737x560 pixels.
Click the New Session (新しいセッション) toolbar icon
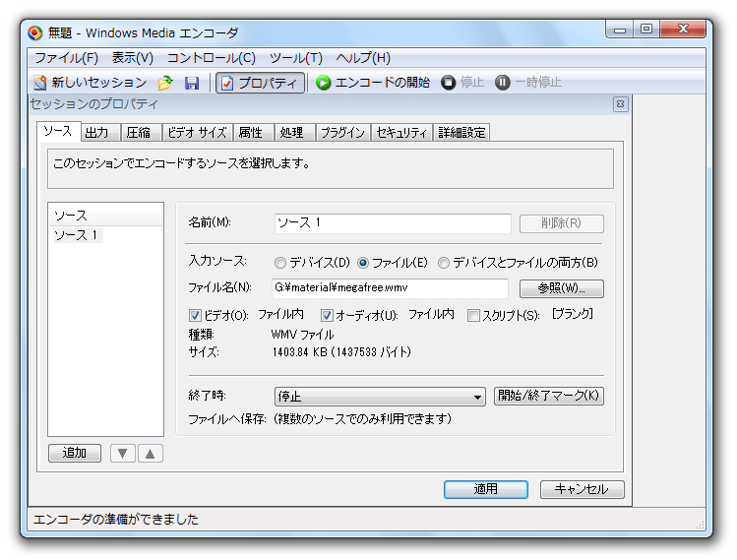40,83
